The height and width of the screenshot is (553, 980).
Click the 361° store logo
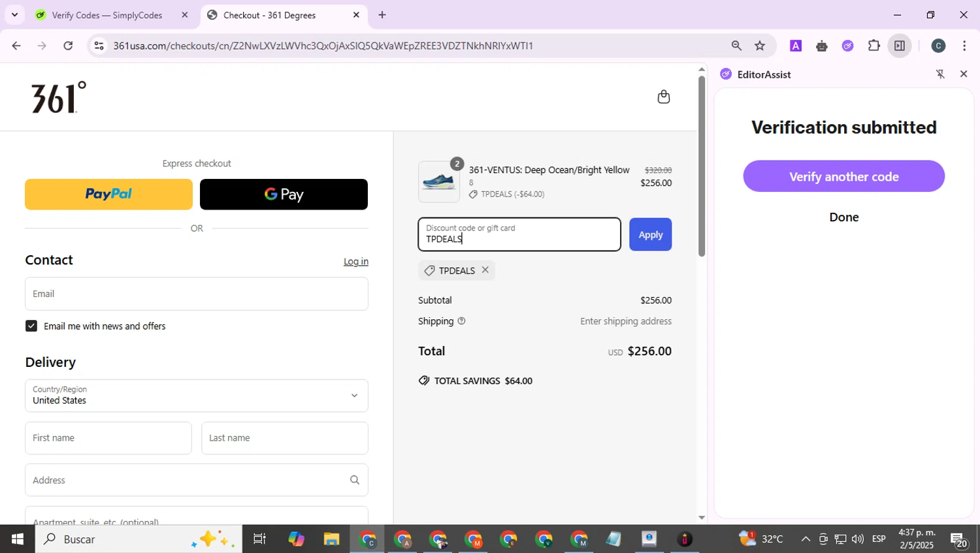pyautogui.click(x=59, y=97)
